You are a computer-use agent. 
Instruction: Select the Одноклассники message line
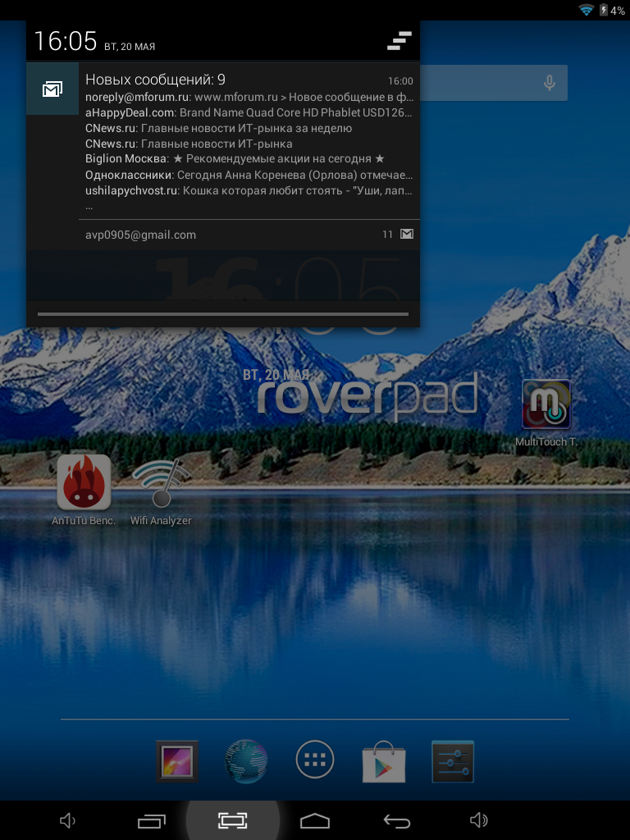pyautogui.click(x=249, y=176)
